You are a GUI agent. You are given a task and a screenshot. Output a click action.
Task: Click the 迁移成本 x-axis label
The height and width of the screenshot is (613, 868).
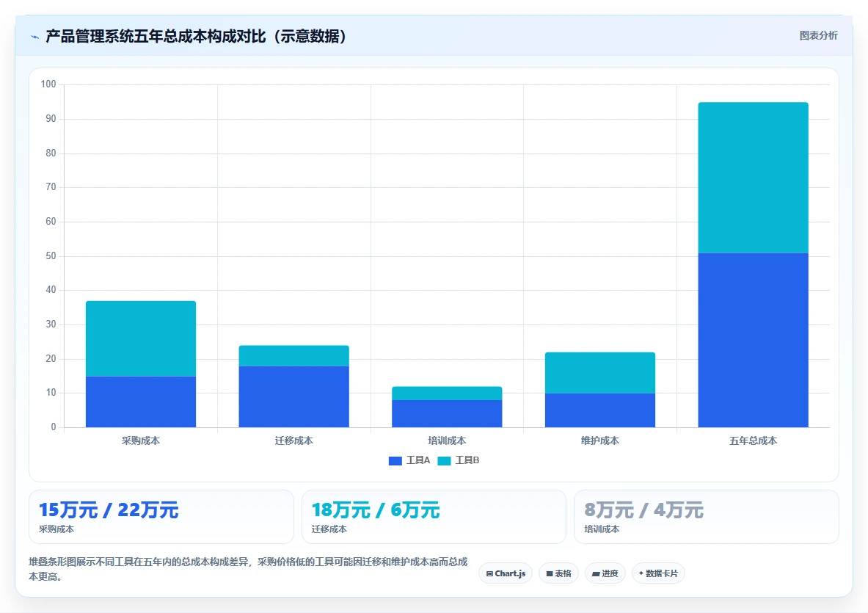(x=294, y=440)
